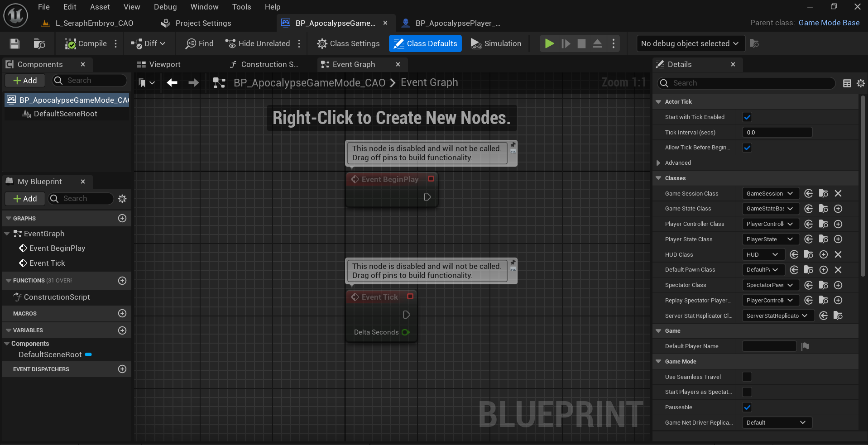Click the Find magnifier tool
This screenshot has height=445, width=868.
coord(200,43)
